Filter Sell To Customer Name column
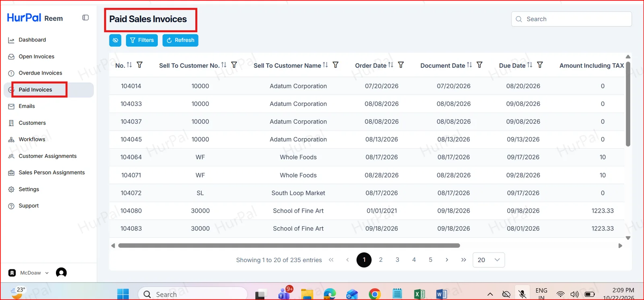The height and width of the screenshot is (300, 644). 336,65
